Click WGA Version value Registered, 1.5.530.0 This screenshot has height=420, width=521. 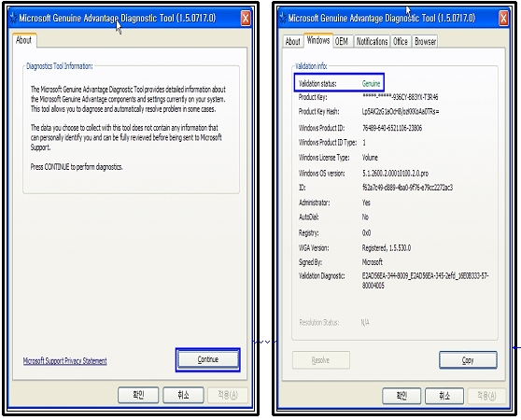387,248
